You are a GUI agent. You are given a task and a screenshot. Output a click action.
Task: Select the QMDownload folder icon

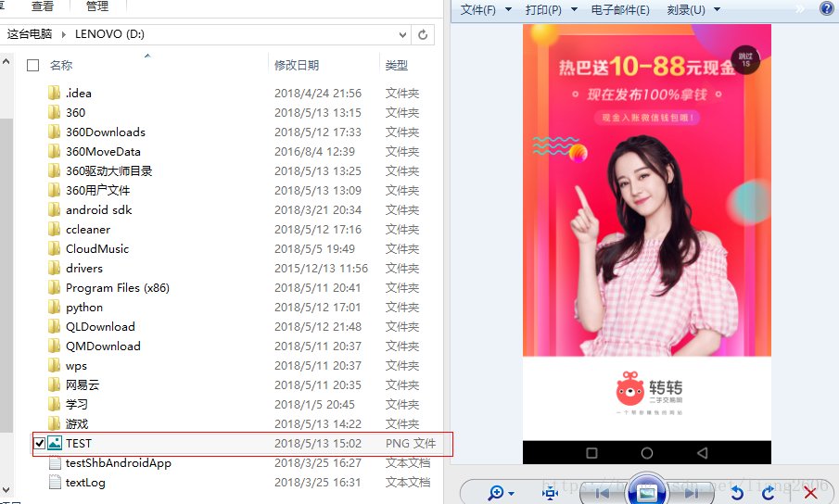[x=54, y=346]
